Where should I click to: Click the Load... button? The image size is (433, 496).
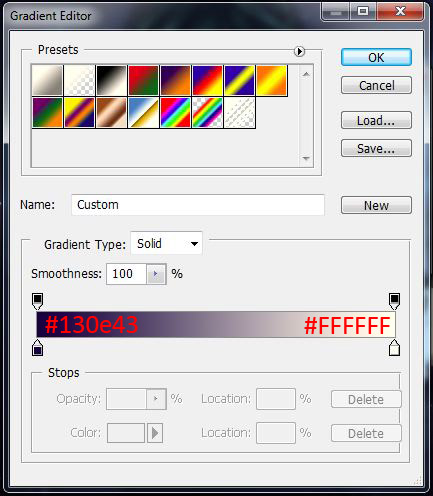click(x=376, y=120)
